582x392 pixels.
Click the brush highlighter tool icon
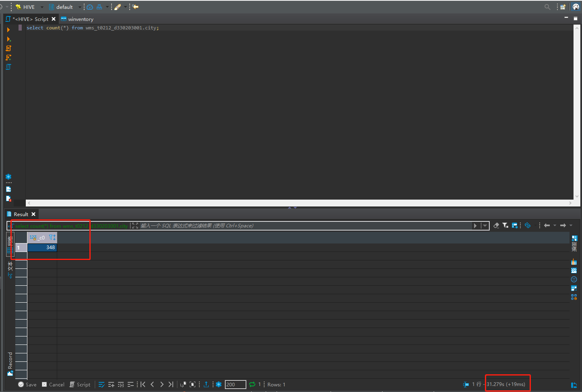tap(118, 7)
